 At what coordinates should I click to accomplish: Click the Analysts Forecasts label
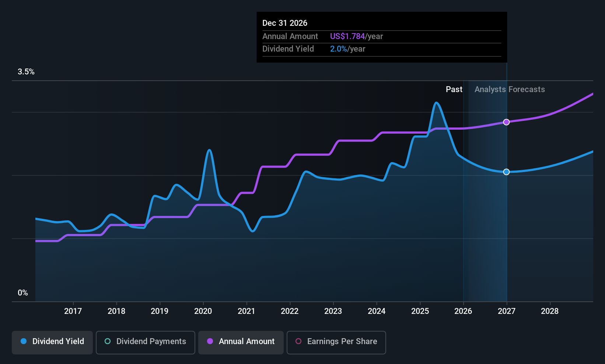pos(510,90)
